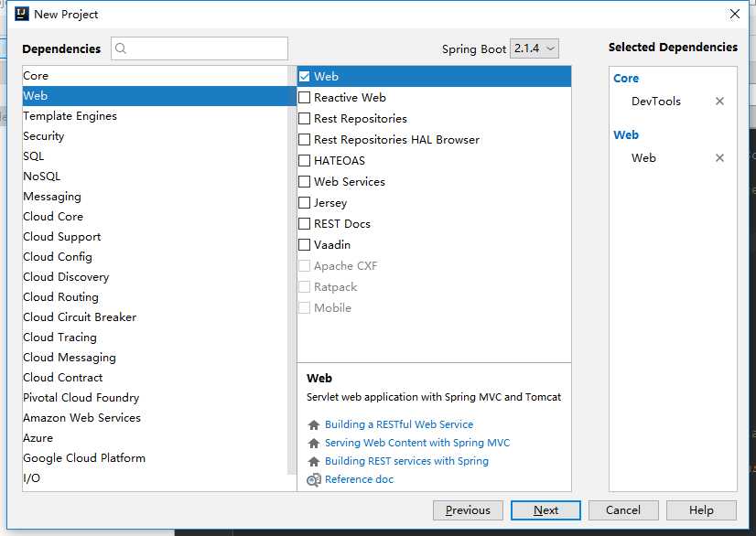Click the disabled Ratpack entry
The height and width of the screenshot is (536, 756).
point(336,287)
